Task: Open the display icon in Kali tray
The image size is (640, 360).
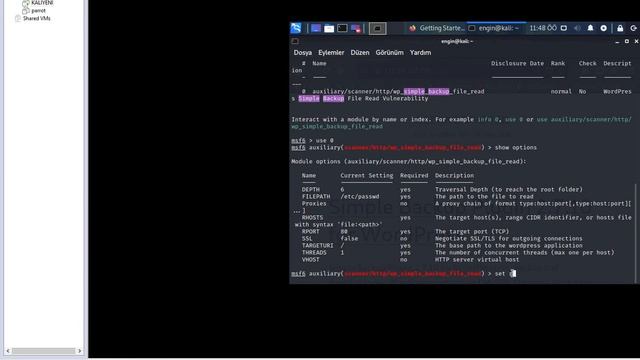Action: 564,28
